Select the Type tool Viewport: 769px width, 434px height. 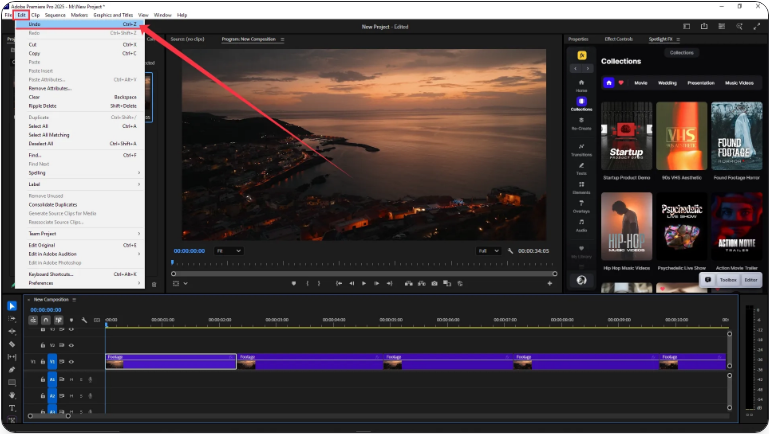pyautogui.click(x=12, y=408)
